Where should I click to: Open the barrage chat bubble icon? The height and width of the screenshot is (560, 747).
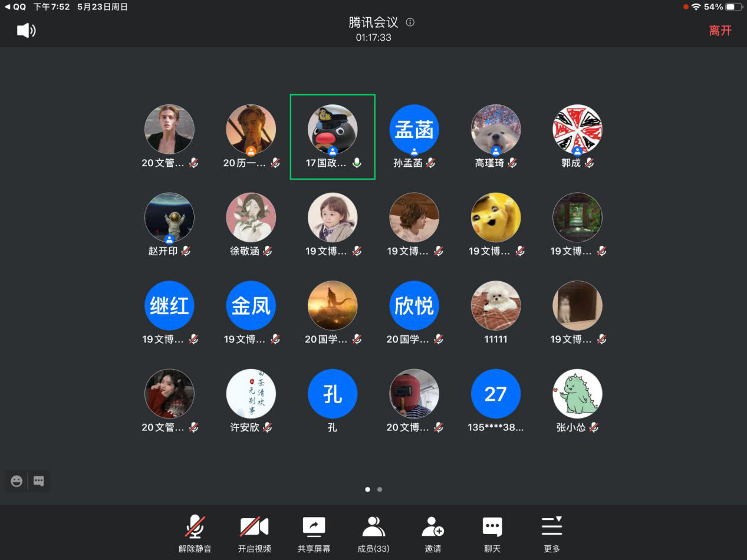[x=39, y=481]
